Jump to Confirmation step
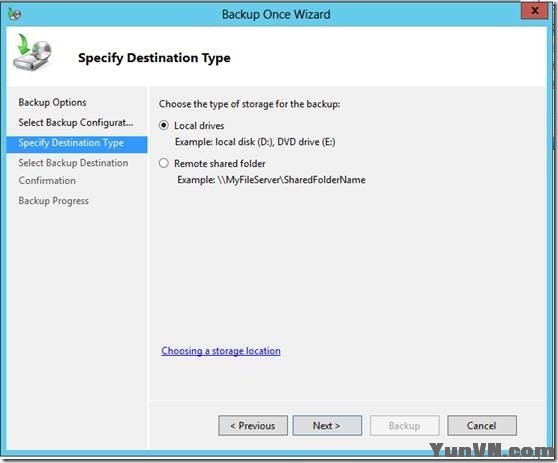Image resolution: width=558 pixels, height=463 pixels. 47,180
